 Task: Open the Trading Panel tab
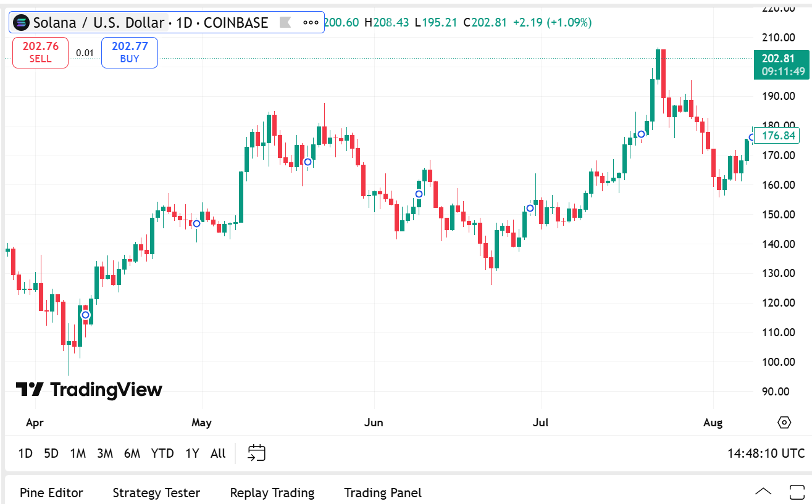(x=383, y=493)
